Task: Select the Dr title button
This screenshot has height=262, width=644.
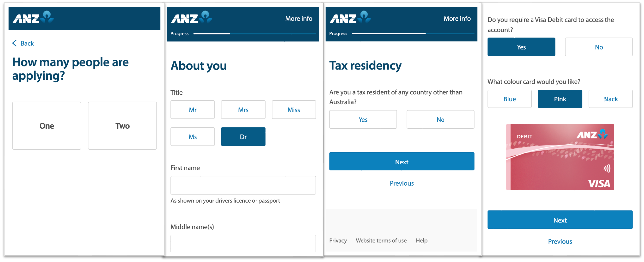Action: coord(243,137)
